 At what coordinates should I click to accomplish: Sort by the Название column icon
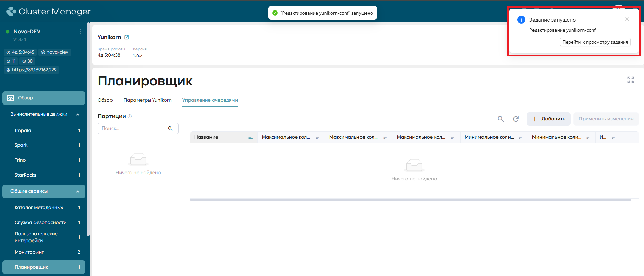pyautogui.click(x=250, y=137)
